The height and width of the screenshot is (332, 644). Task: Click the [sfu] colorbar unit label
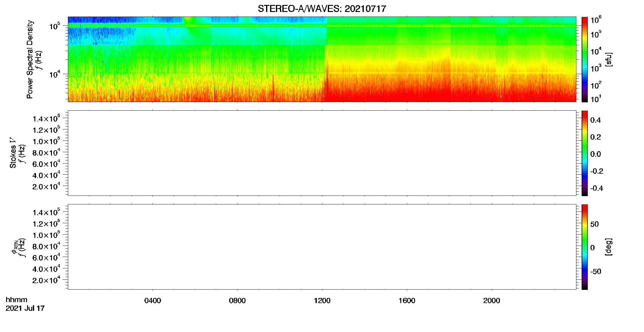tap(608, 59)
